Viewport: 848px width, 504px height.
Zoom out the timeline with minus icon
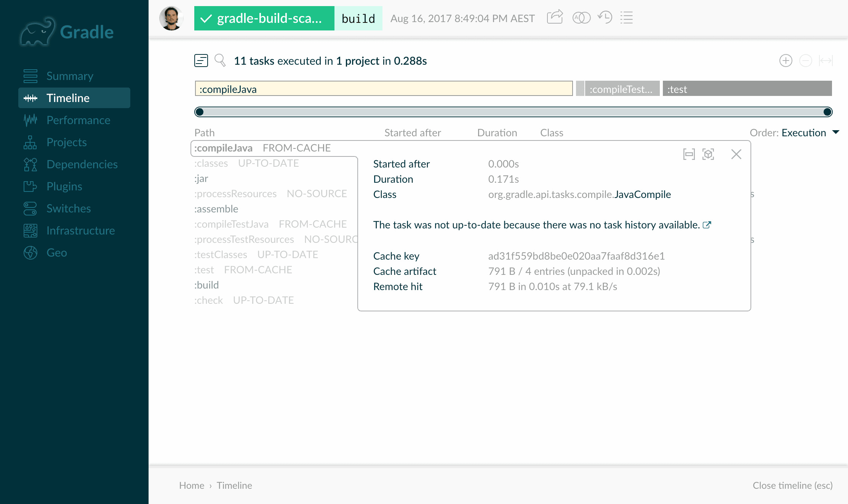pyautogui.click(x=805, y=61)
